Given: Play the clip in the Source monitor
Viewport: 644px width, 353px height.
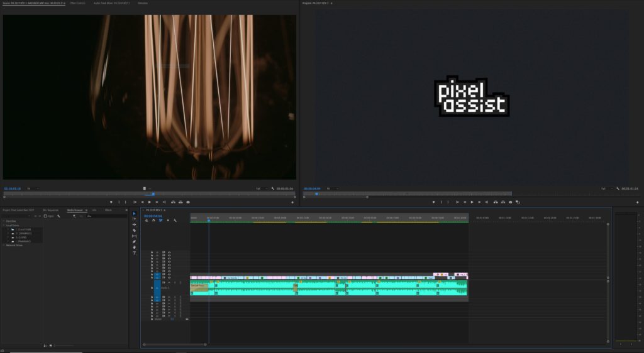Looking at the screenshot, I should pyautogui.click(x=150, y=202).
